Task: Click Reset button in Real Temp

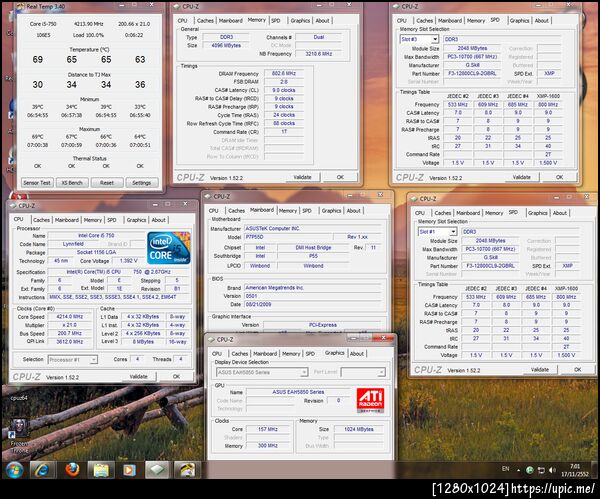Action: [x=107, y=183]
